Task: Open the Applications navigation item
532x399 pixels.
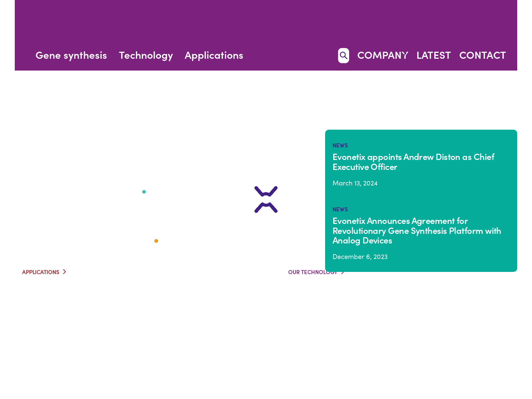Action: [214, 55]
